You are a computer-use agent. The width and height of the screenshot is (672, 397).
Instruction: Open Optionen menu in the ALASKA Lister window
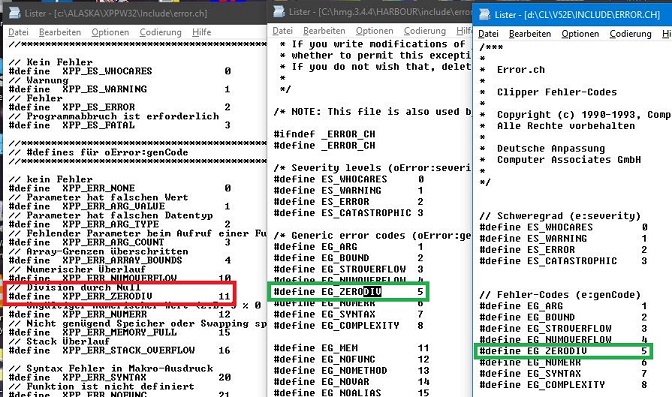110,32
